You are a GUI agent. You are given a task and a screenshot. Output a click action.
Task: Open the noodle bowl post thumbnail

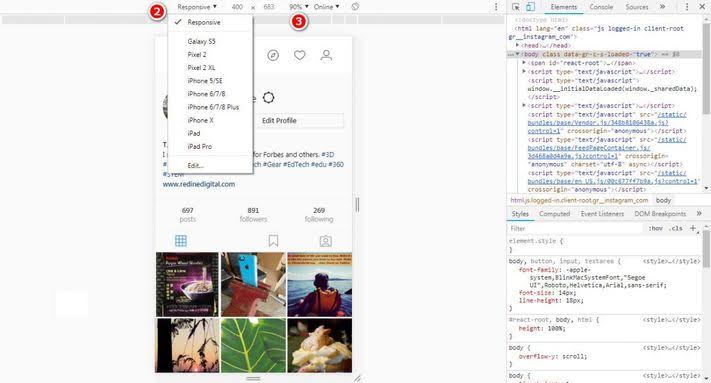click(187, 285)
